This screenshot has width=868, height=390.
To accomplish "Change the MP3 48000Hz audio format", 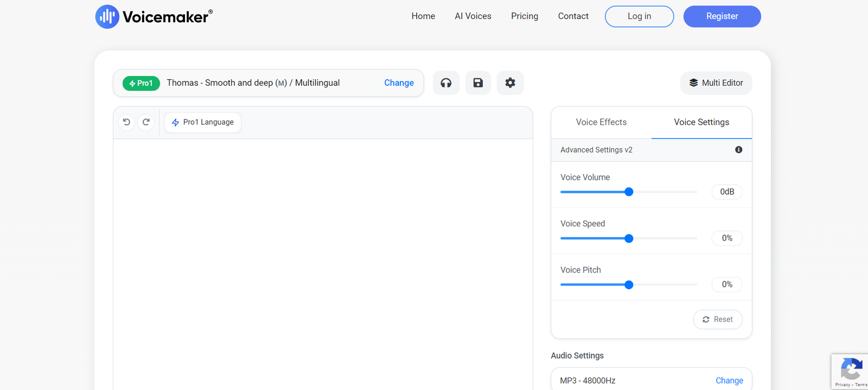I will pos(729,381).
